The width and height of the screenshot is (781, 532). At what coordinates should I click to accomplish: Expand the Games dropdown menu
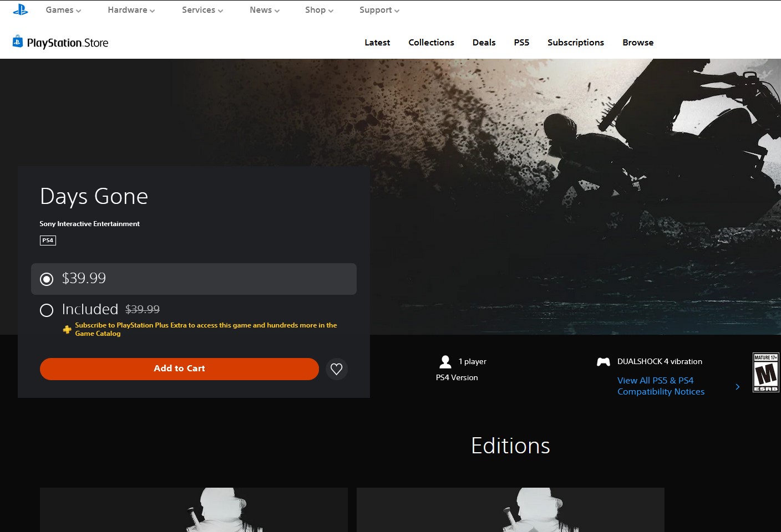[63, 10]
